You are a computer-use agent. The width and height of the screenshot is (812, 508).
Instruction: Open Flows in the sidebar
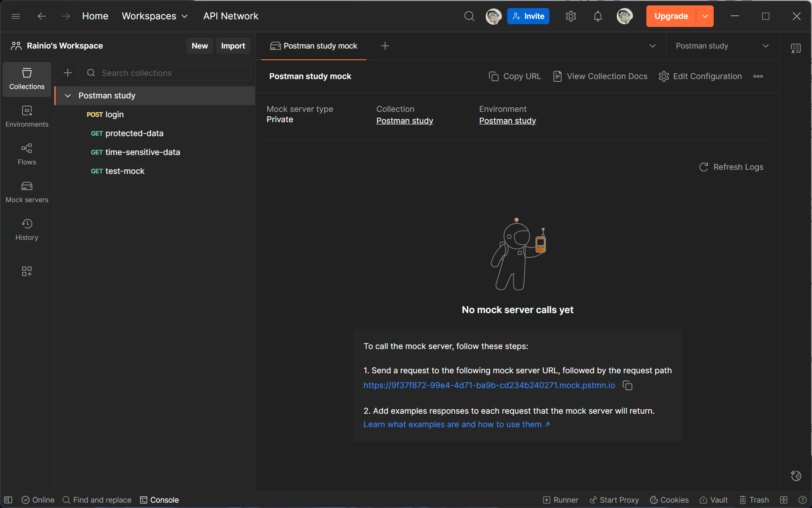(x=27, y=155)
